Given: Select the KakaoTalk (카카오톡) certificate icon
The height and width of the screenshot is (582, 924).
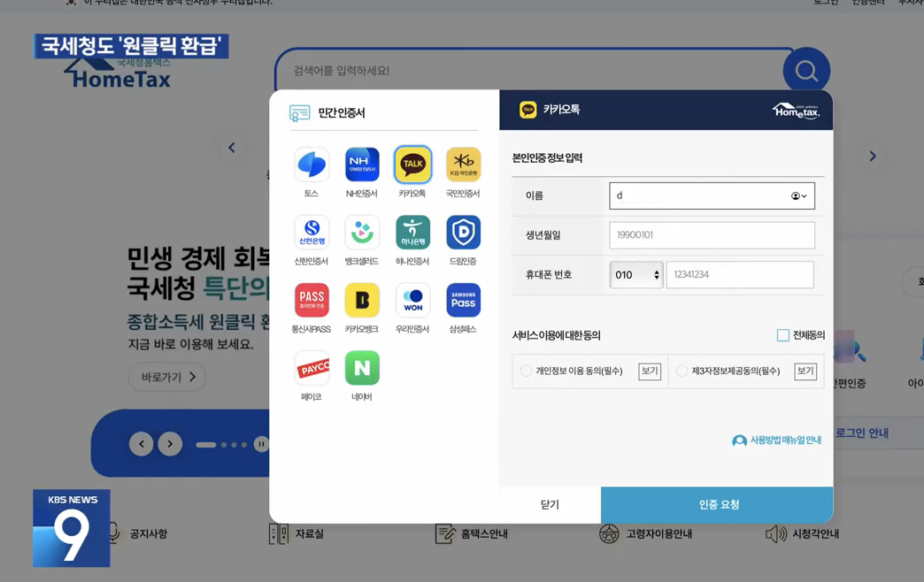Looking at the screenshot, I should [x=412, y=165].
